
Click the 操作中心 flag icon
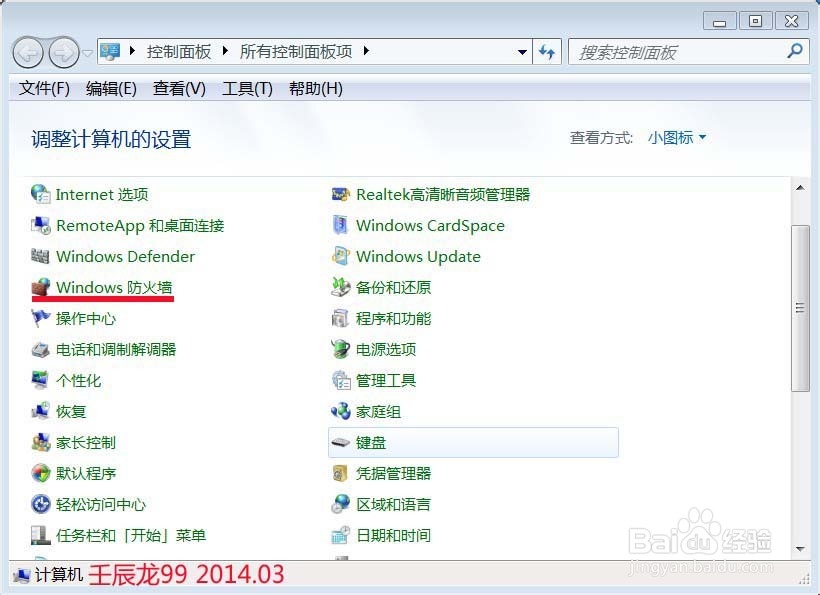40,318
